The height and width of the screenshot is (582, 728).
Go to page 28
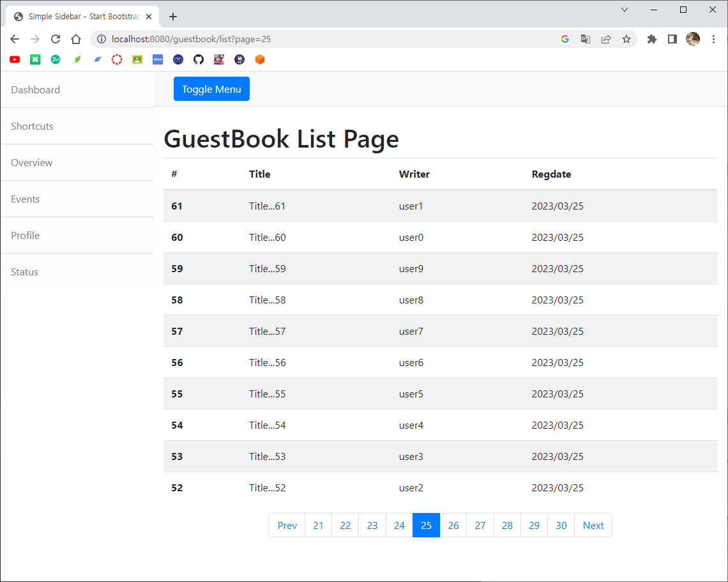507,525
